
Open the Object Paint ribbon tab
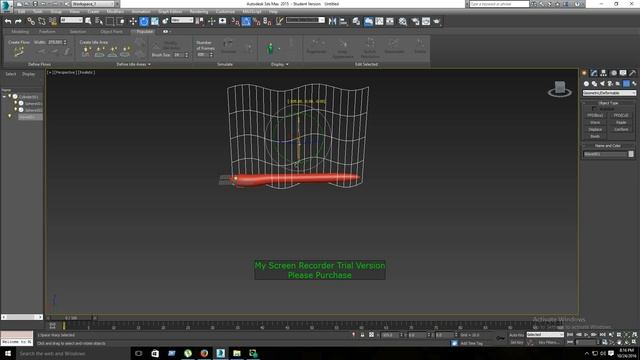(x=111, y=31)
